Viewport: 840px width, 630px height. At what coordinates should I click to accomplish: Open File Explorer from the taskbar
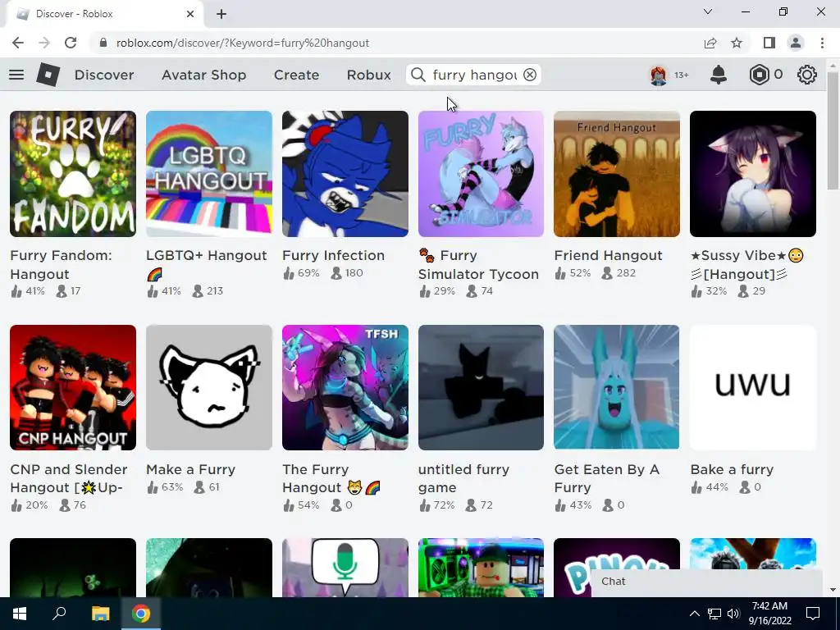pos(100,614)
